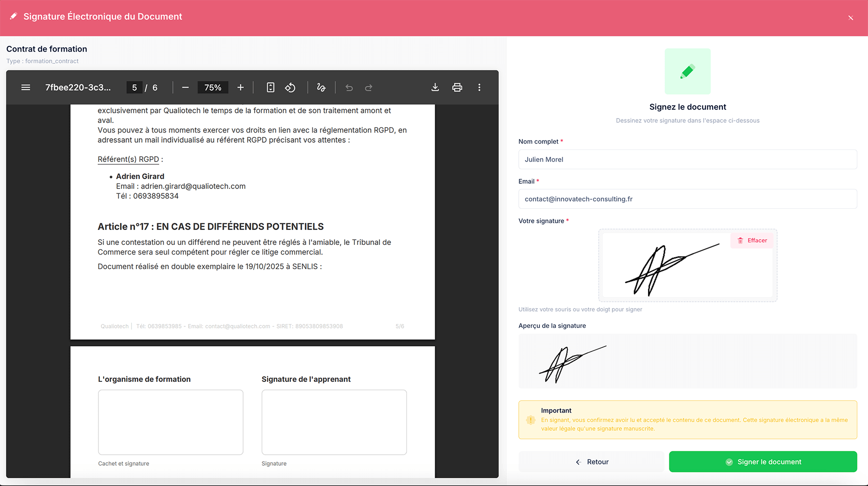Image resolution: width=868 pixels, height=486 pixels.
Task: Zoom out of the PDF document
Action: (x=185, y=87)
